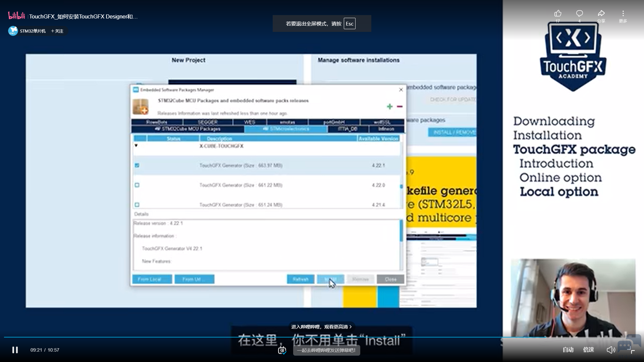
Task: Like the video with thumbs-up icon
Action: point(558,13)
